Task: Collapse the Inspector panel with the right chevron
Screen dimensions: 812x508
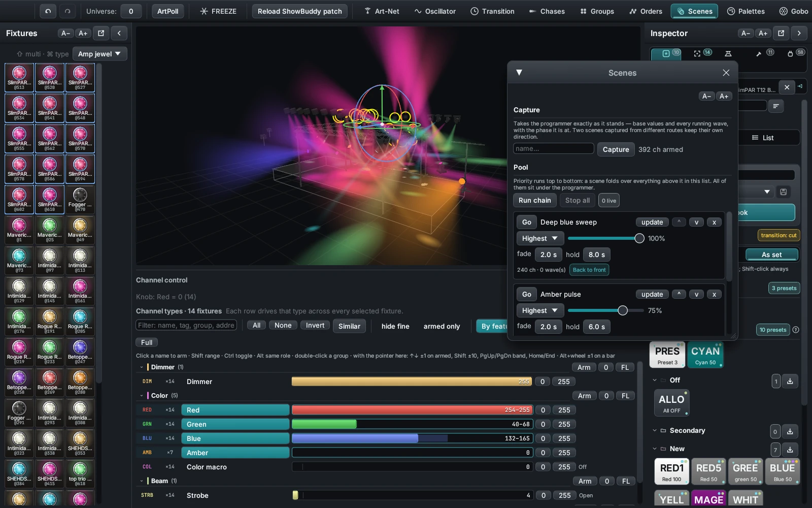Action: click(x=799, y=33)
